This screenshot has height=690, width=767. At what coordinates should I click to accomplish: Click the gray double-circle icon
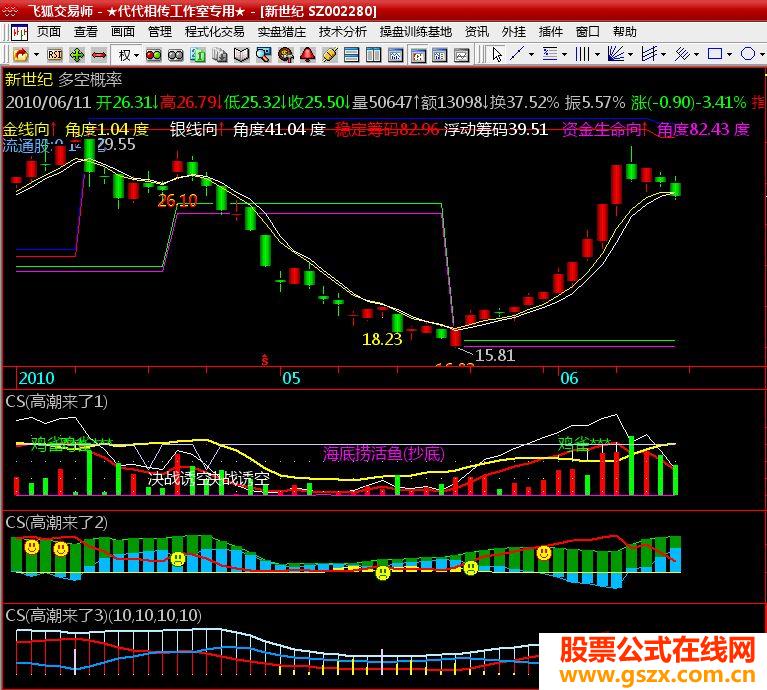click(175, 55)
